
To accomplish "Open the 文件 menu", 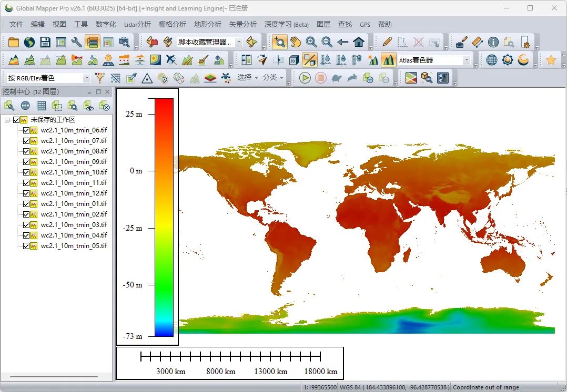I will 16,24.
